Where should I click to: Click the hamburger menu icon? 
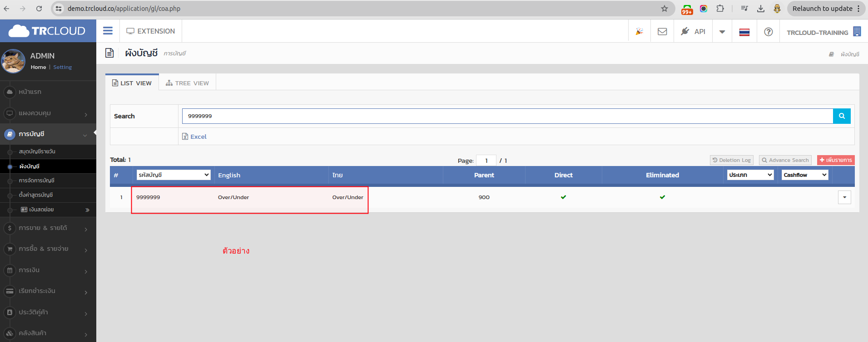[108, 31]
